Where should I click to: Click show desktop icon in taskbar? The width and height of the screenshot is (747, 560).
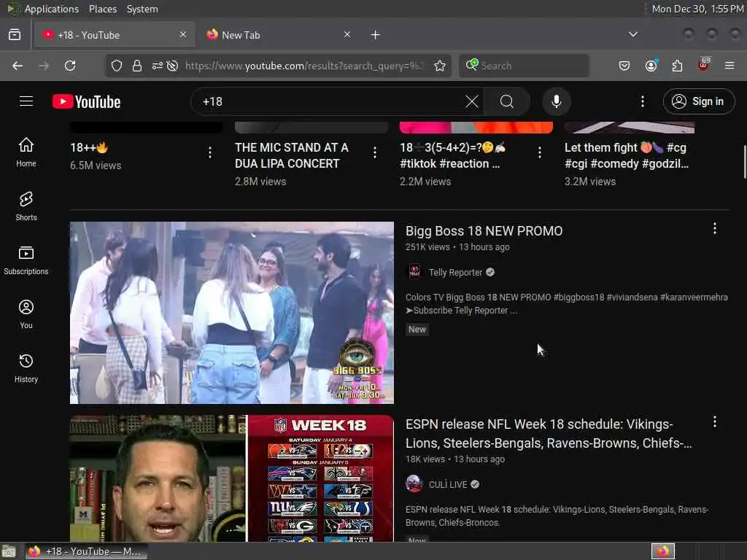click(x=9, y=552)
